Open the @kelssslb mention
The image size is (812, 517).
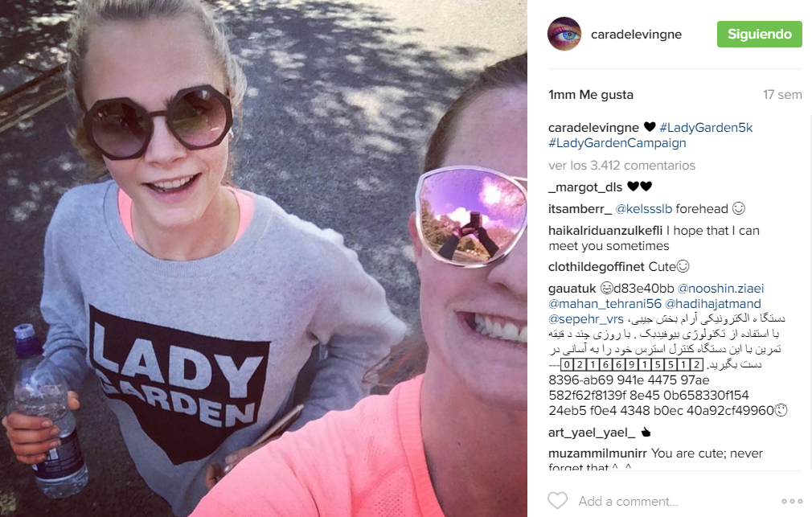pos(644,209)
